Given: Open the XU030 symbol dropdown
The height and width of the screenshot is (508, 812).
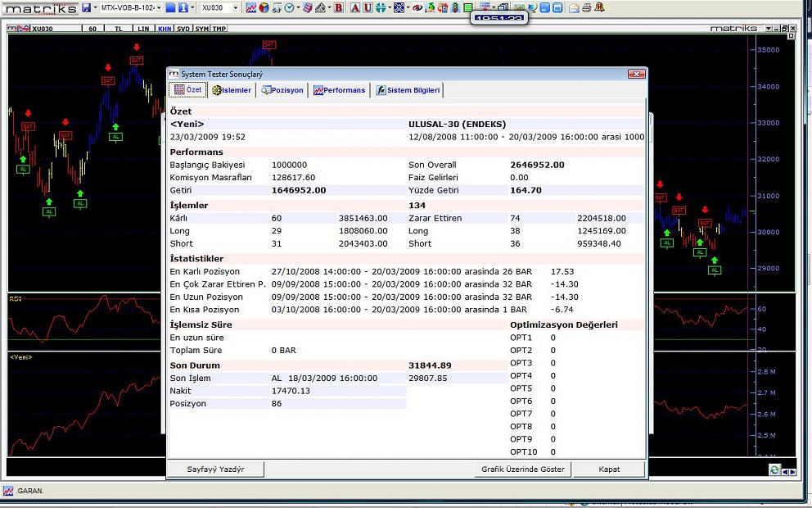Looking at the screenshot, I should coord(236,7).
